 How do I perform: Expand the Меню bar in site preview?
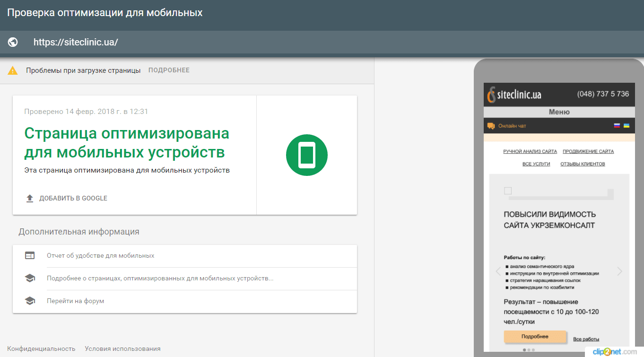559,112
